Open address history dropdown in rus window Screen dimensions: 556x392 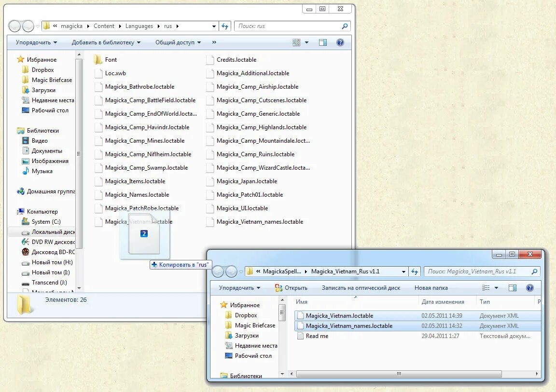click(214, 26)
